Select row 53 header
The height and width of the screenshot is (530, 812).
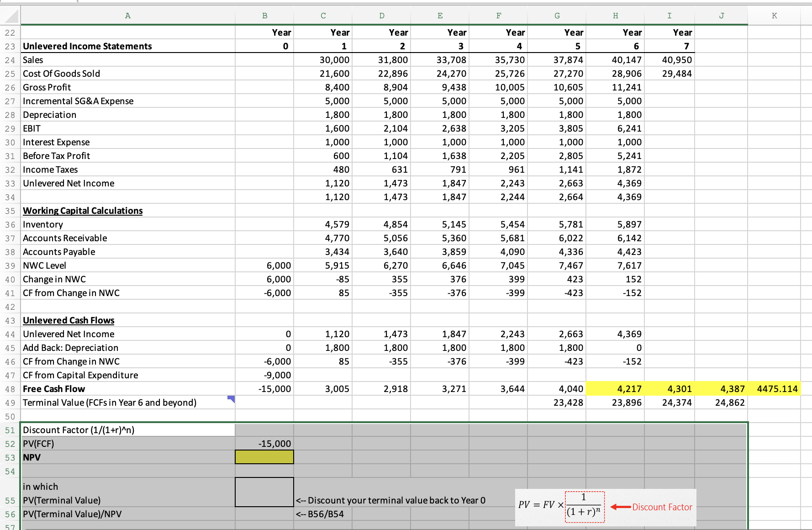coord(10,457)
